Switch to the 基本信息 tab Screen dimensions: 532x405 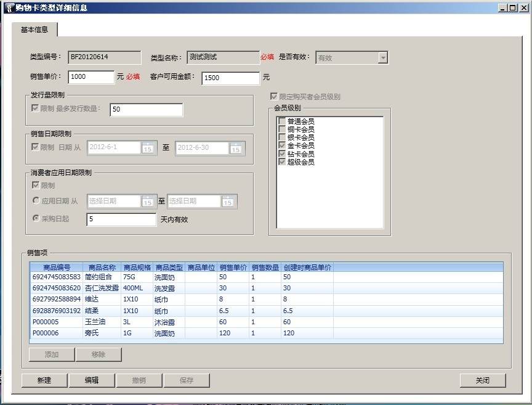pos(34,30)
